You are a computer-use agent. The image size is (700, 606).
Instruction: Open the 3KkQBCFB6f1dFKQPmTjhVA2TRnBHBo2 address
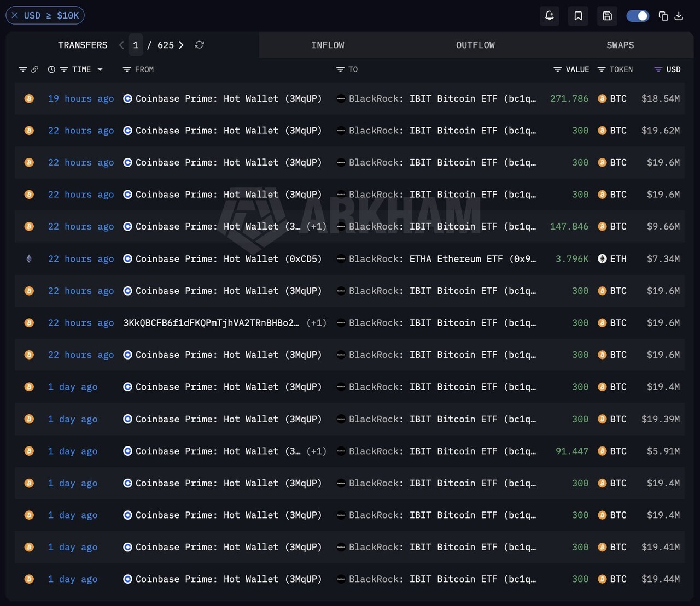point(211,323)
